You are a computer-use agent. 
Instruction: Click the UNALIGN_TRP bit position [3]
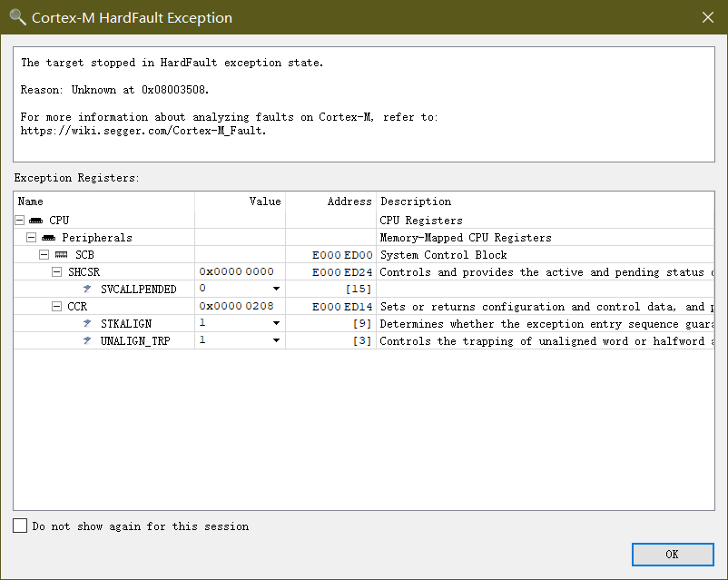[362, 341]
